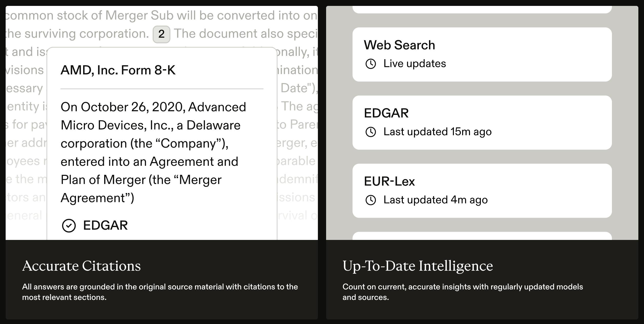The height and width of the screenshot is (324, 644).
Task: Click the AMD, Inc. Form 8-K title
Action: click(118, 70)
